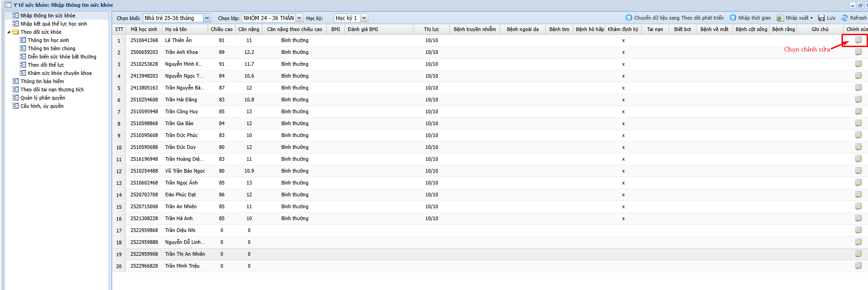Viewport: 868px width, 290px height.
Task: Open Nhập kết quả thể lực học sinh
Action: click(54, 24)
